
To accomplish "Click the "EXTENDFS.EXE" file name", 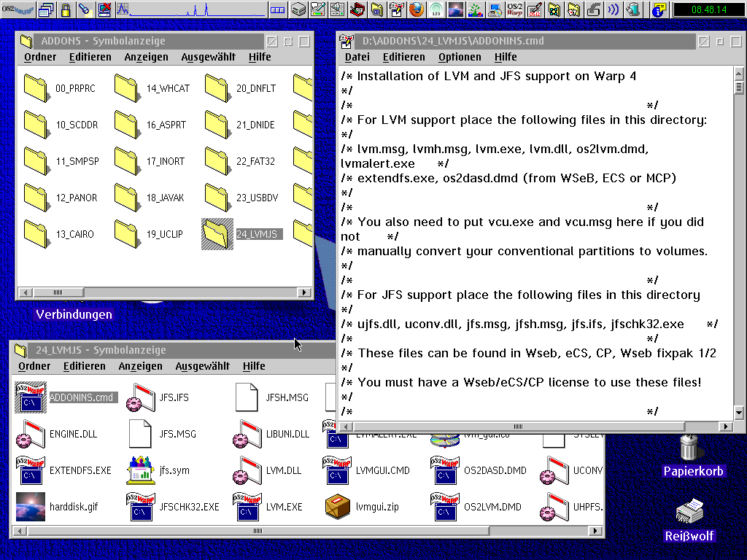I will pos(80,470).
